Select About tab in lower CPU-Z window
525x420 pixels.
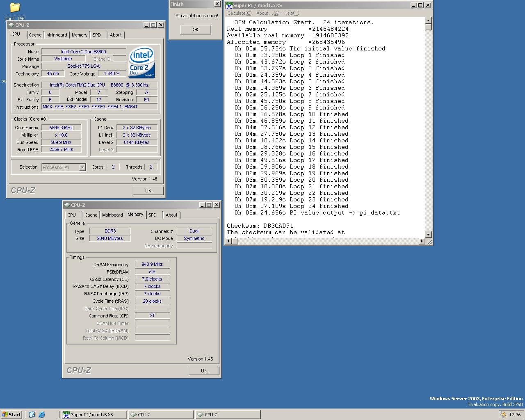click(171, 215)
